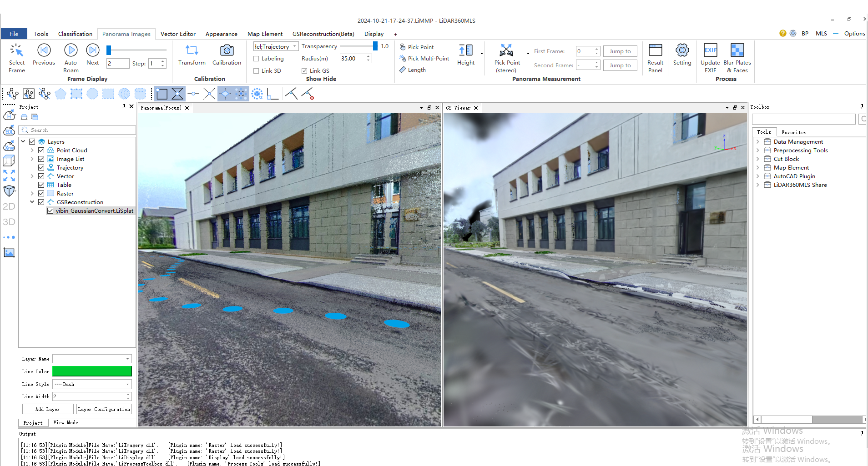
Task: Activate Pick Point (stereo) tool
Action: (506, 58)
